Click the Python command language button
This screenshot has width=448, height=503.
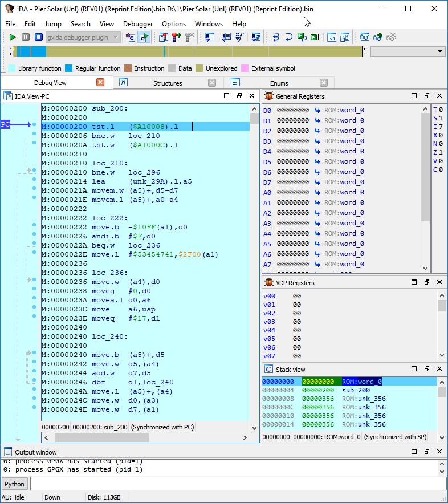(x=14, y=484)
